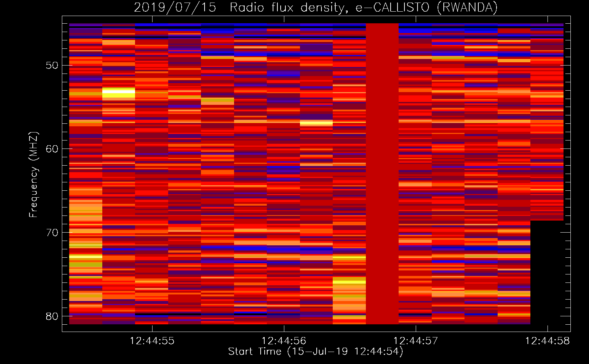Click the 12:44:58 time tick label

tap(547, 341)
